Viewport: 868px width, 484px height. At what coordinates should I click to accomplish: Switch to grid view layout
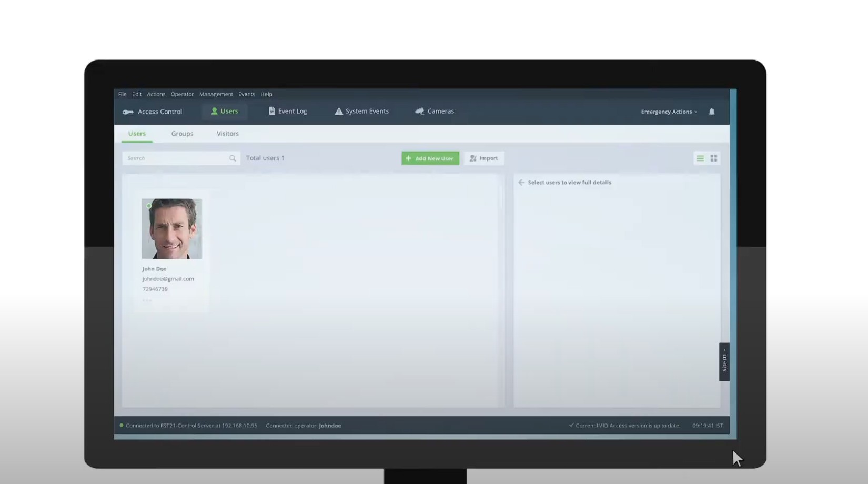pyautogui.click(x=714, y=158)
